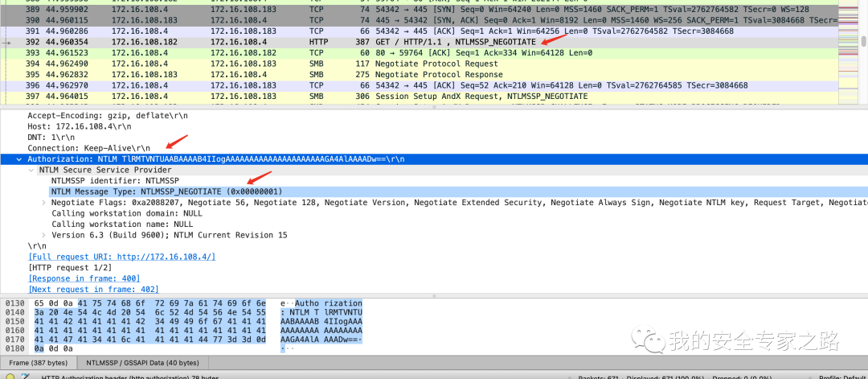Open expert information yellow circle icon
The image size is (868, 379).
click(x=10, y=377)
